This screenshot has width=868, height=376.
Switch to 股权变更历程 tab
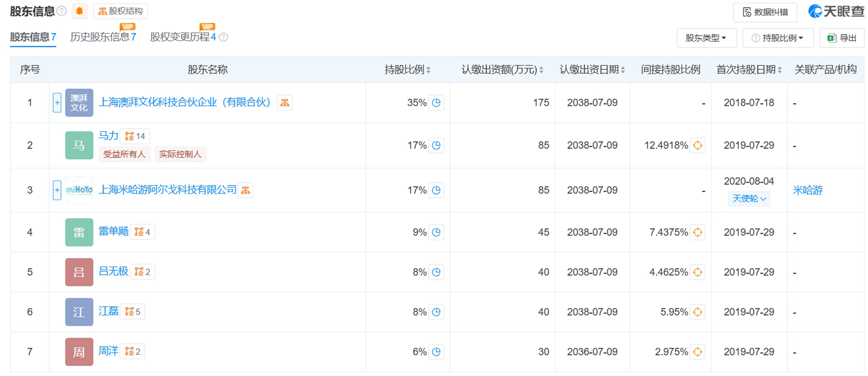[183, 37]
